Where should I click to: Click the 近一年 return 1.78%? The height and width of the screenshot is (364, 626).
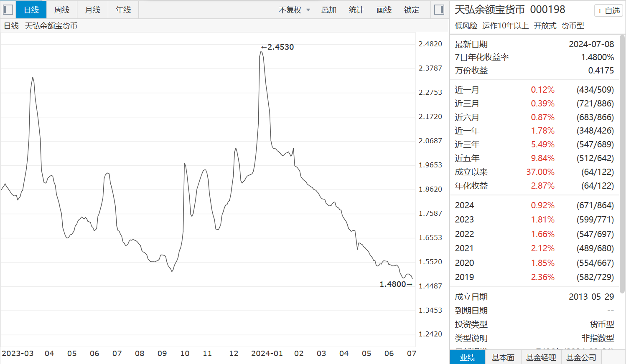point(542,131)
